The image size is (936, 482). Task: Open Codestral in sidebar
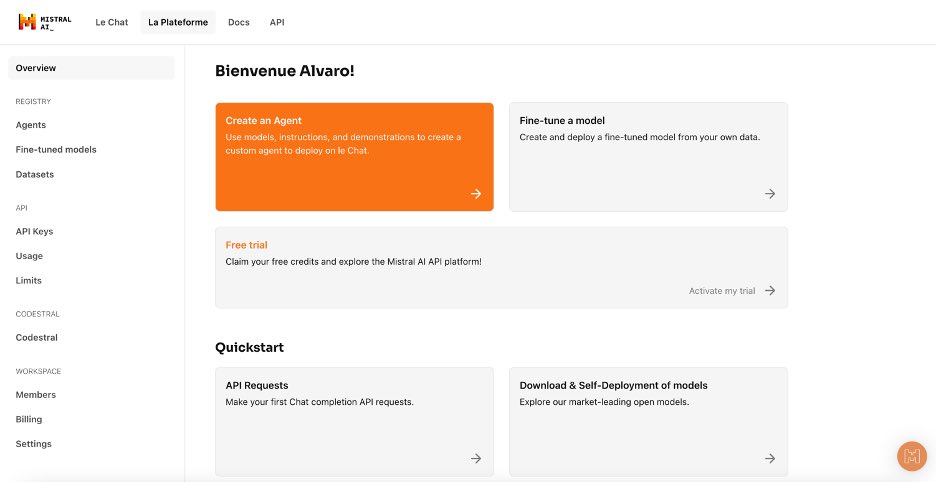click(36, 337)
